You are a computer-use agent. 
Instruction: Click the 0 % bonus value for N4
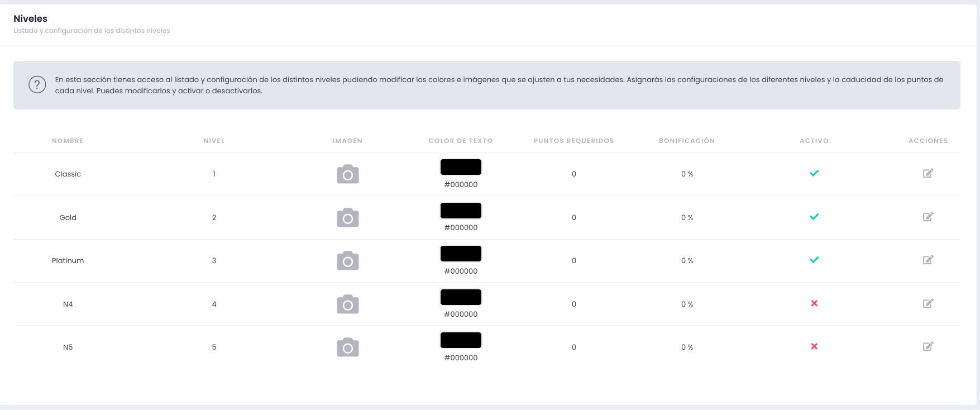pos(687,304)
